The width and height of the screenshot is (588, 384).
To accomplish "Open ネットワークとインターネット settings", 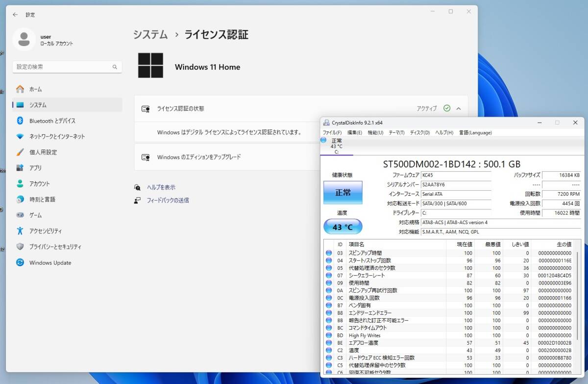I will tap(67, 136).
